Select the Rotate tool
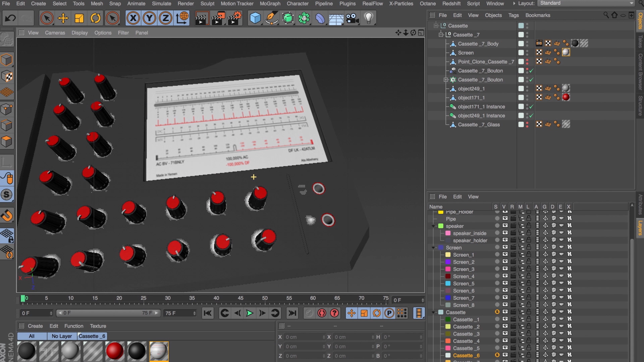 tap(95, 18)
